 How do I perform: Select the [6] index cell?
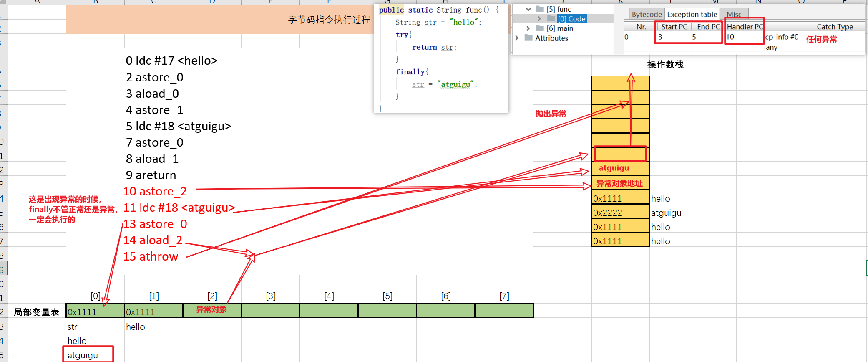coord(446,296)
